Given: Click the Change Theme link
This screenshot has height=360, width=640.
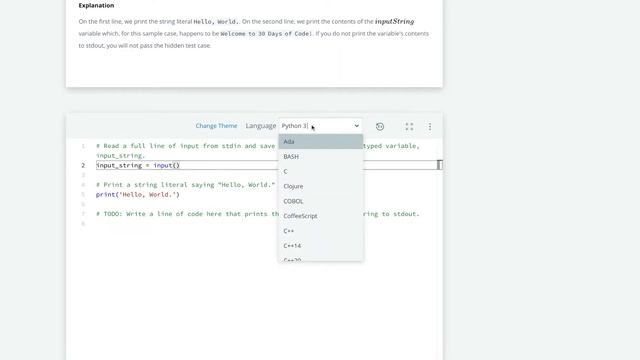Looking at the screenshot, I should (216, 126).
